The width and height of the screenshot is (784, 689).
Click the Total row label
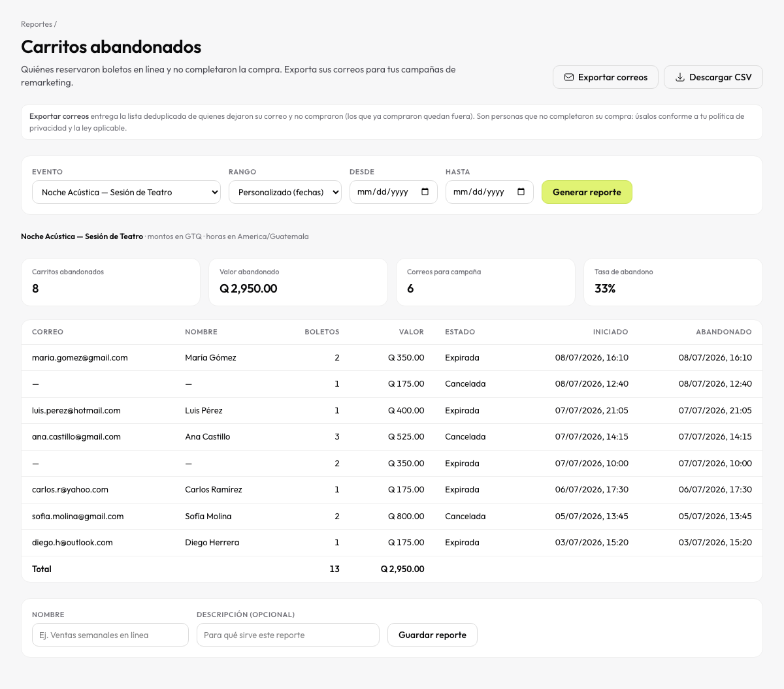[42, 569]
